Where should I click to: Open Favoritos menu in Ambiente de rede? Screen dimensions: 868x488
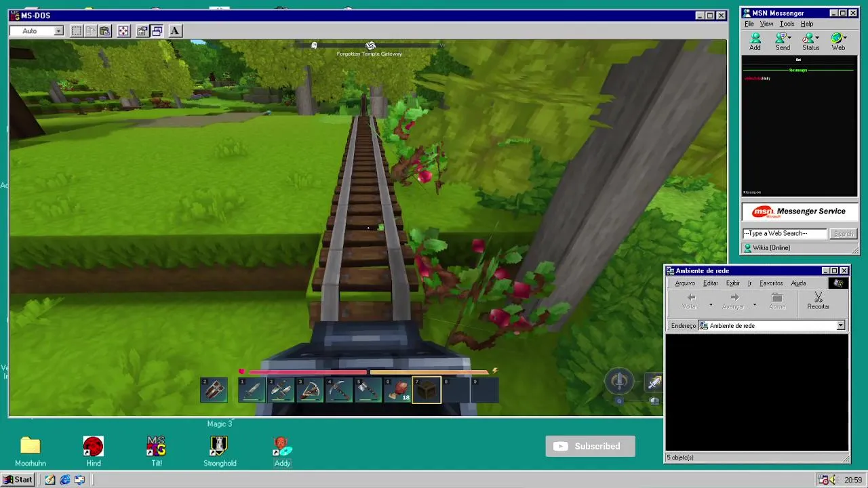pyautogui.click(x=771, y=283)
